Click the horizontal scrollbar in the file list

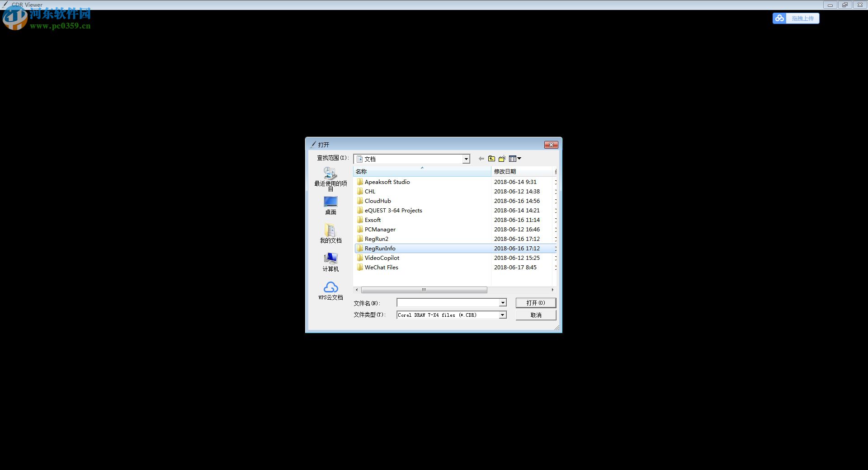tap(424, 290)
